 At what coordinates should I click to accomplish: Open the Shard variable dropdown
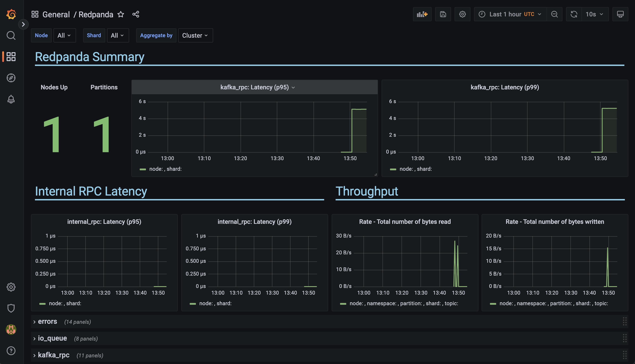click(x=118, y=35)
